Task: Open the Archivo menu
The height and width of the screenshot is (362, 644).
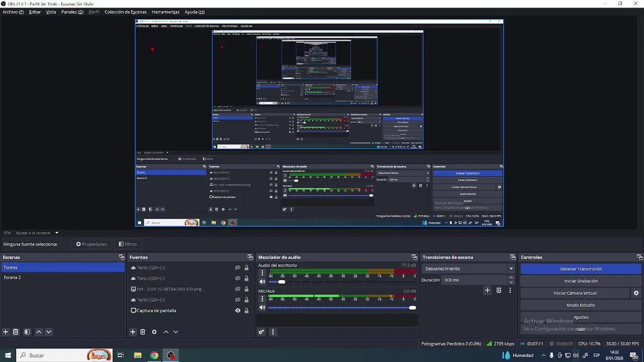Action: [13, 12]
